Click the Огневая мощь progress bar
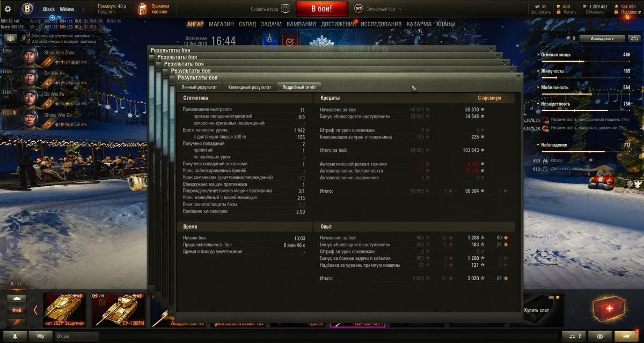 586,61
